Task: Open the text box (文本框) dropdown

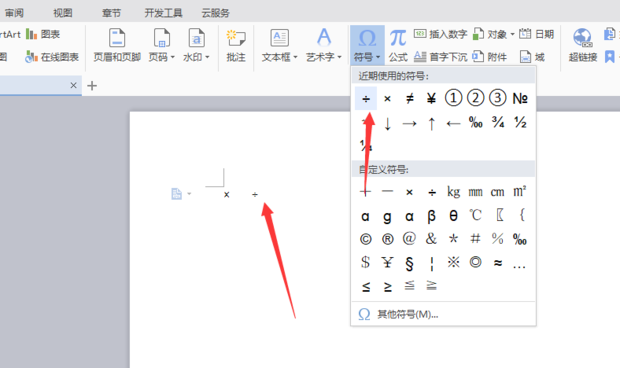Action: (x=280, y=46)
